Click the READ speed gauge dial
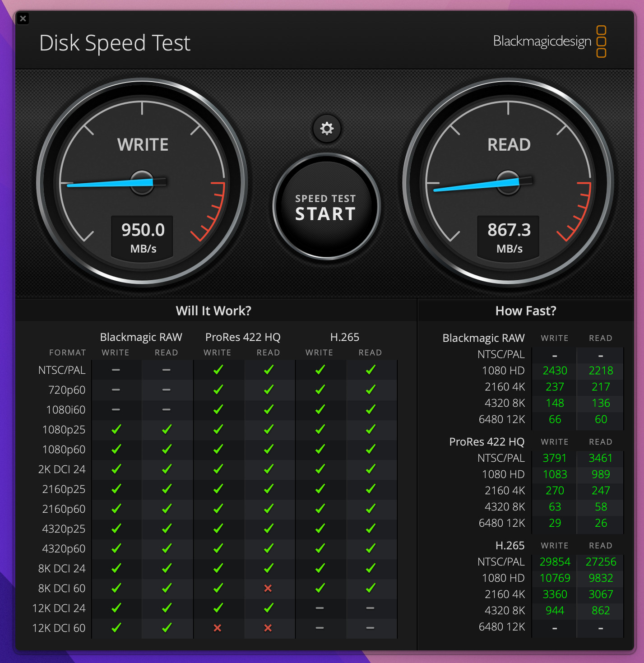Screen dimensions: 644x663 point(509,183)
